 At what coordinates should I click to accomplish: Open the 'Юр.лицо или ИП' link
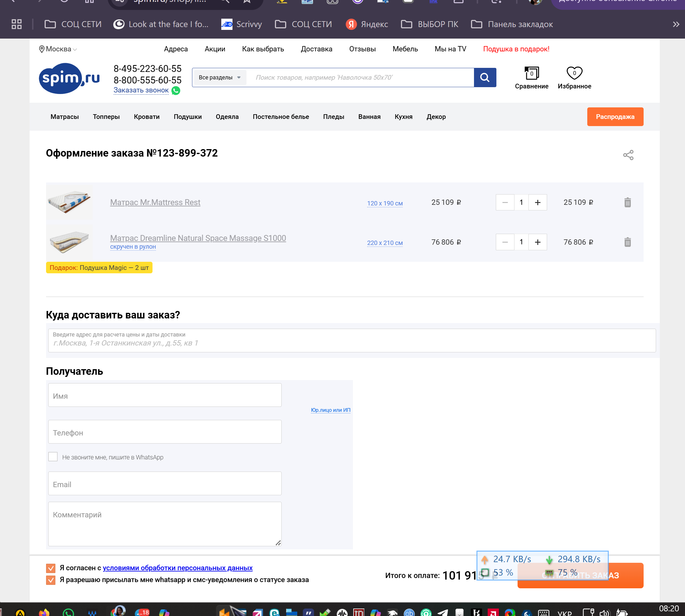click(330, 410)
